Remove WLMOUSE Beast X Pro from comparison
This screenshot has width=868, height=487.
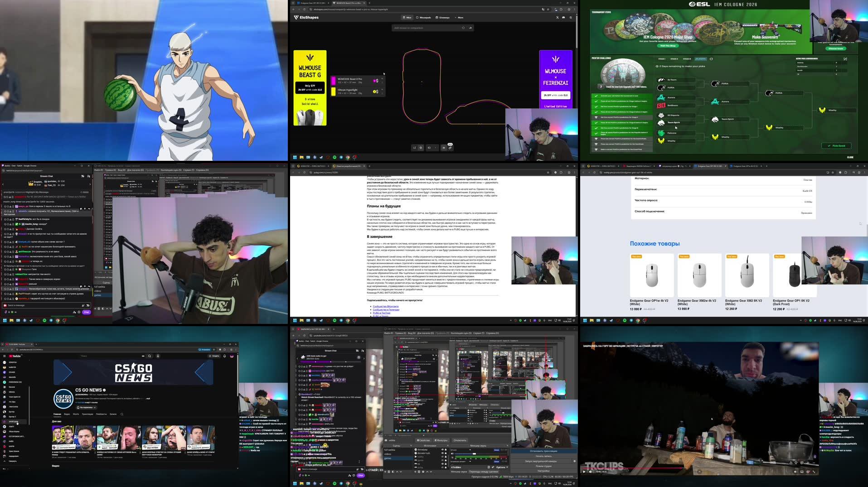[382, 78]
